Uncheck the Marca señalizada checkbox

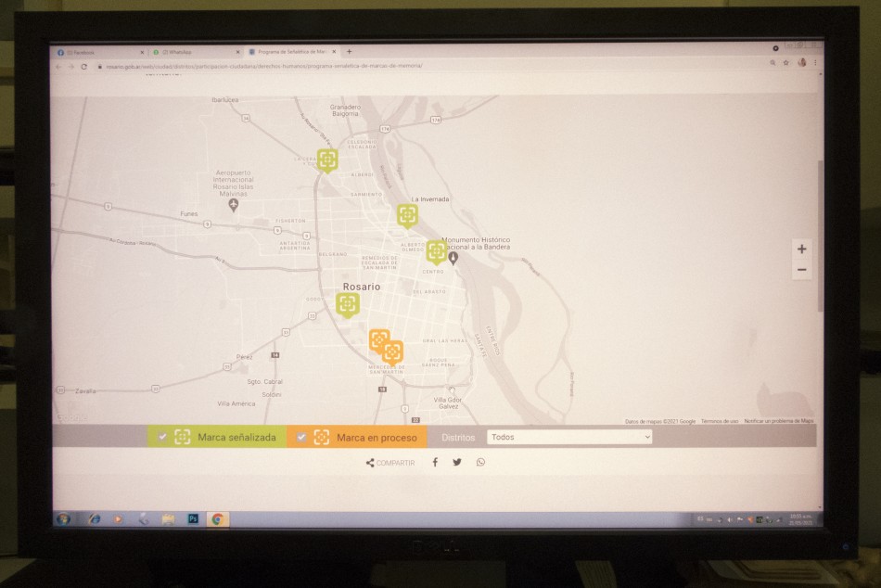click(162, 437)
